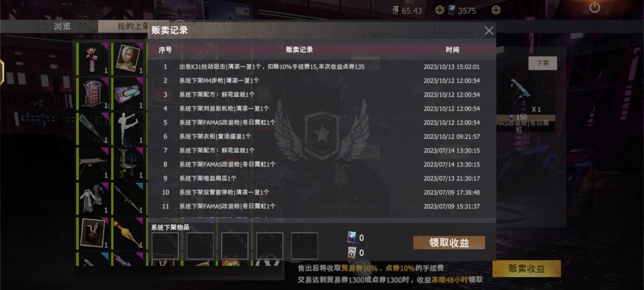The width and height of the screenshot is (644, 290).
Task: Select record row 1 for K31 sale
Action: (x=322, y=67)
